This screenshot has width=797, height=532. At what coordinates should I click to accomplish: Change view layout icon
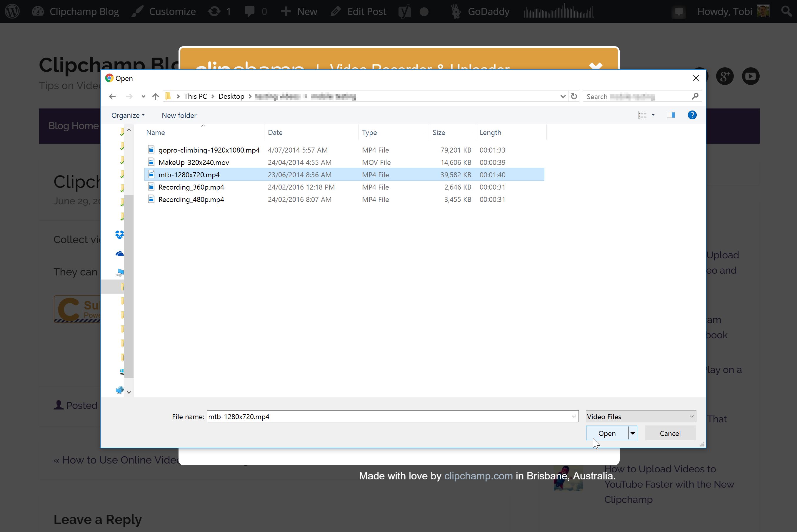tap(642, 115)
